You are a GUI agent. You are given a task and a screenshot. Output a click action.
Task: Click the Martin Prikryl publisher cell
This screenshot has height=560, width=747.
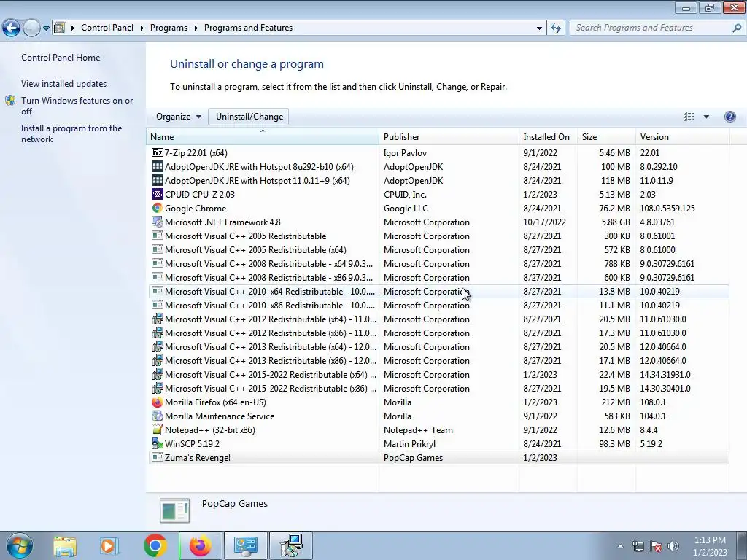409,444
